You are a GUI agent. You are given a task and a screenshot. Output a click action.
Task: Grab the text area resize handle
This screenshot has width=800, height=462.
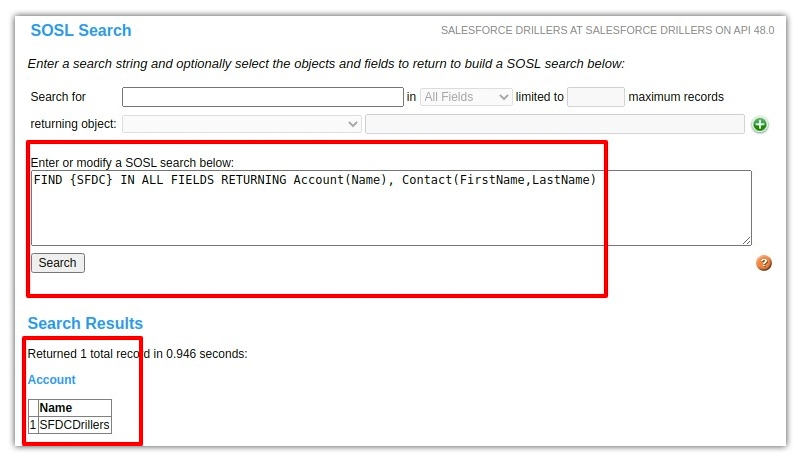coord(746,240)
